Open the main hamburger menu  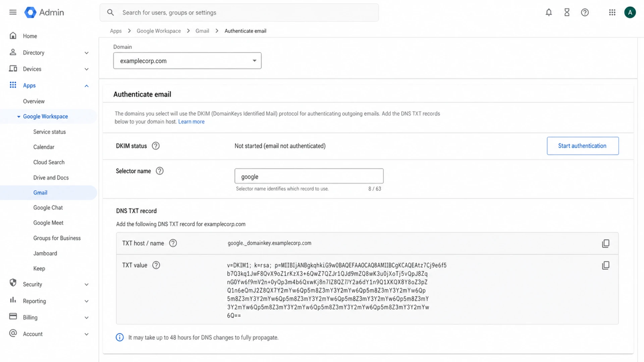point(13,12)
